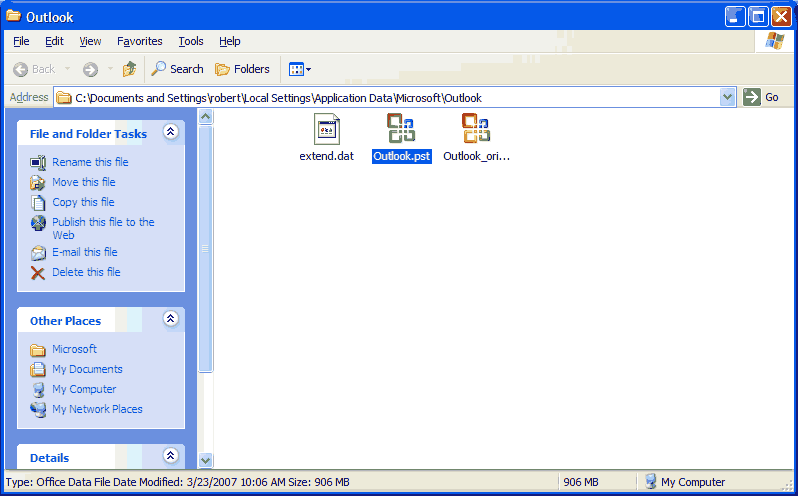Click Copy this file link
This screenshot has width=798, height=496.
pos(83,202)
